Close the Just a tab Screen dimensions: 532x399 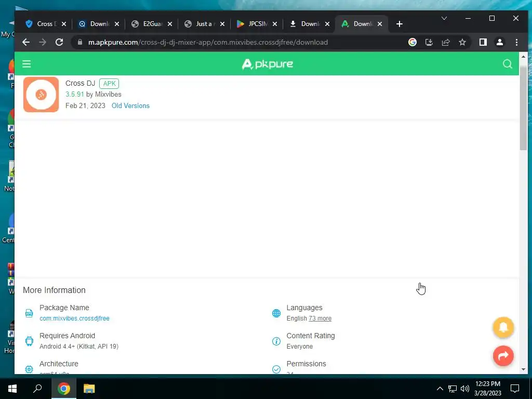point(222,24)
